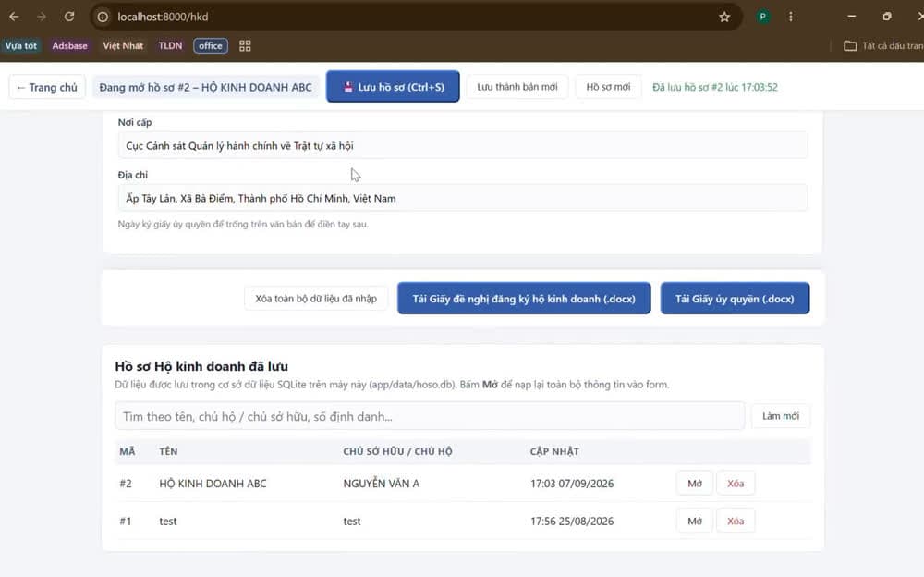Click the Nơi cấp input field

point(463,146)
